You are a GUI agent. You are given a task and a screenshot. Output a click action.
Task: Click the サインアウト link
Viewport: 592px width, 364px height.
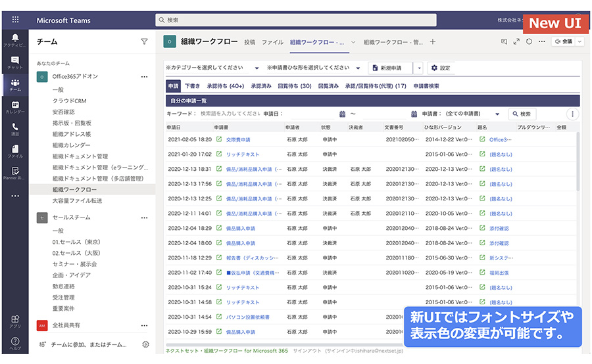308,351
